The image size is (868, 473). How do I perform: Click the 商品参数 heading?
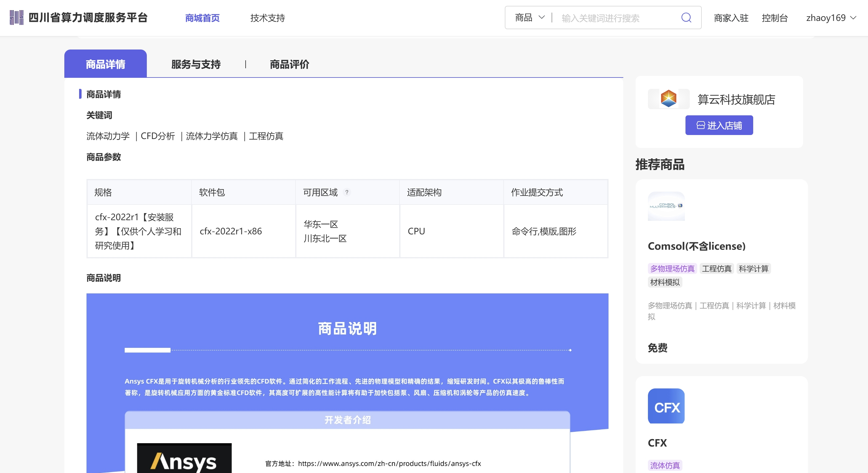pyautogui.click(x=103, y=157)
